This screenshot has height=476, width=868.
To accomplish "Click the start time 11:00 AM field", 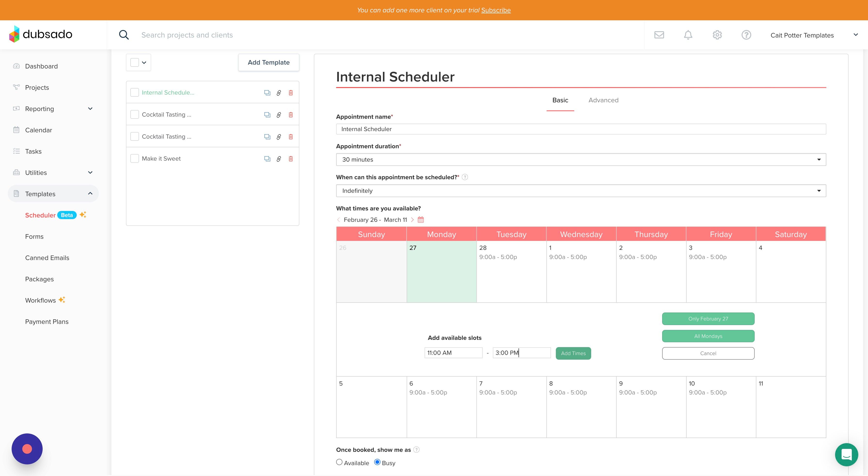I will pyautogui.click(x=453, y=353).
